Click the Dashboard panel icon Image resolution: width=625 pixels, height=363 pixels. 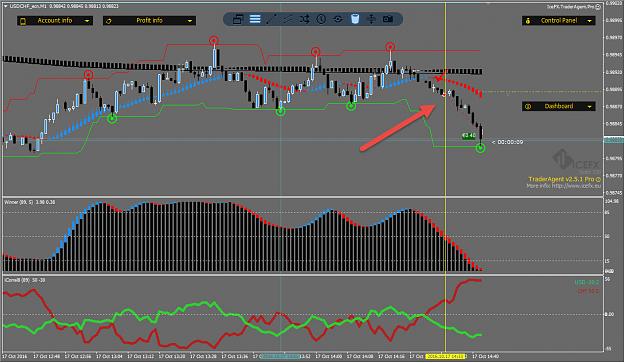[x=528, y=106]
